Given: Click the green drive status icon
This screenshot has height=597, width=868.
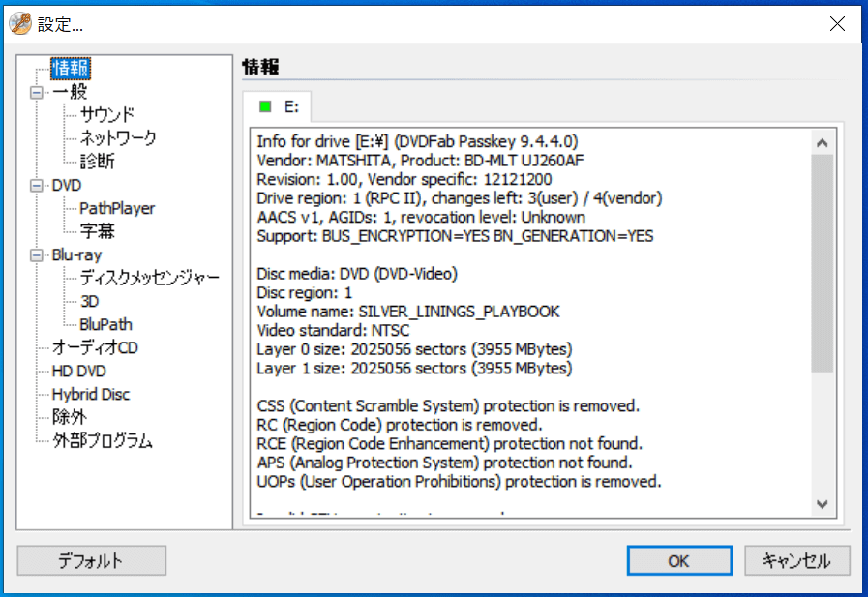Looking at the screenshot, I should point(265,105).
